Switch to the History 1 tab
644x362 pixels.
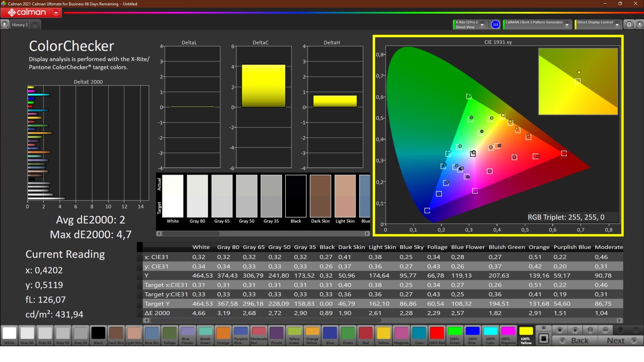point(20,25)
